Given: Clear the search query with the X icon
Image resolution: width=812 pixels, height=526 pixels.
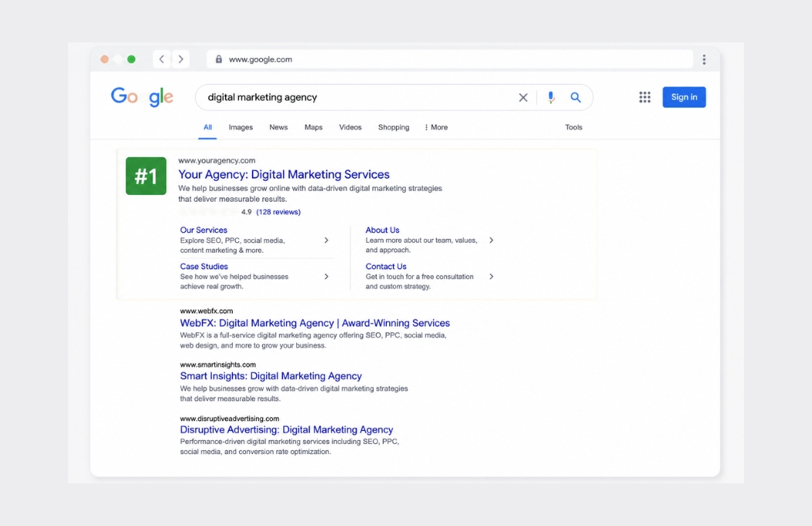Looking at the screenshot, I should (x=523, y=97).
